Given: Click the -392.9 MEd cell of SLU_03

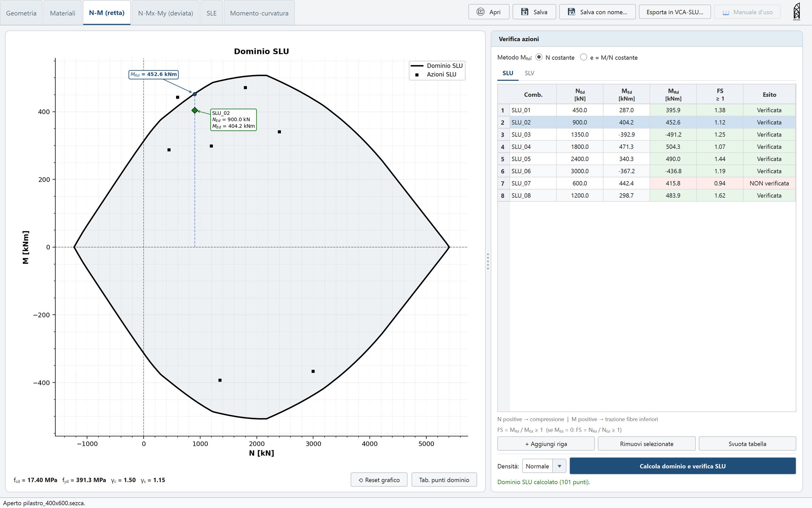Looking at the screenshot, I should pyautogui.click(x=626, y=134).
